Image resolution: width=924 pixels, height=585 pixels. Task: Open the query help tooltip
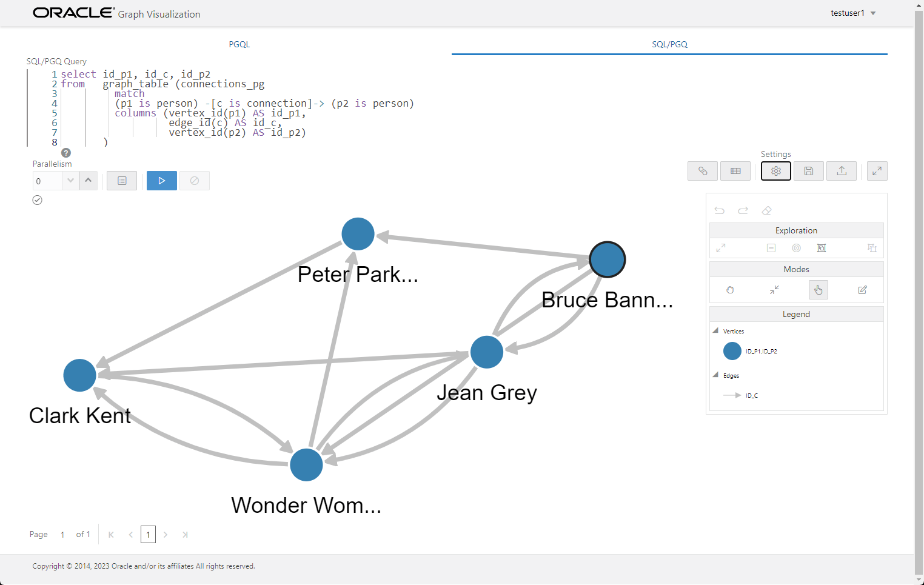pyautogui.click(x=65, y=152)
